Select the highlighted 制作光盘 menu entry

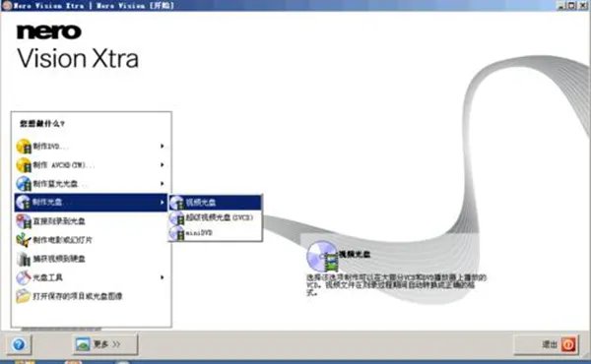(91, 202)
